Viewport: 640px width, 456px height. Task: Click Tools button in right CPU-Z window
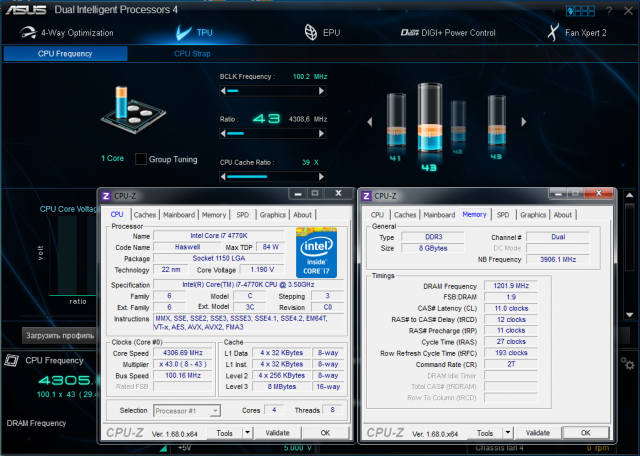coord(485,433)
